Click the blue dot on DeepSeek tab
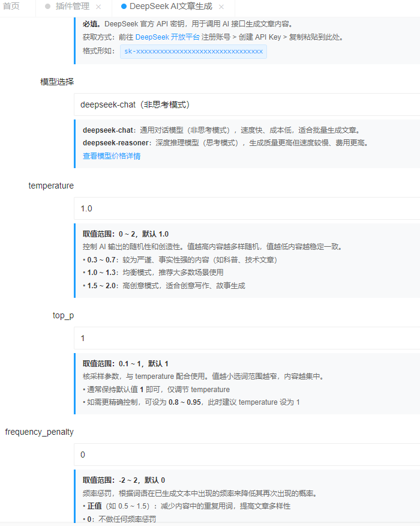Image resolution: width=420 pixels, height=526 pixels. (124, 7)
